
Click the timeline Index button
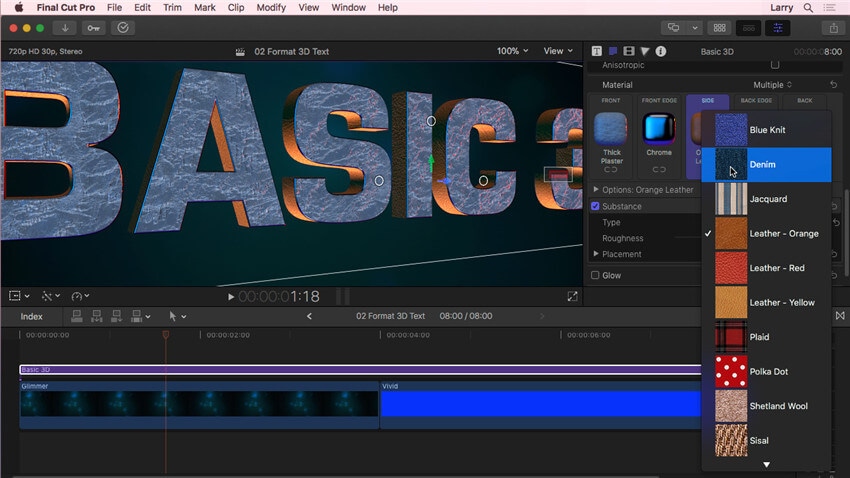[32, 317]
